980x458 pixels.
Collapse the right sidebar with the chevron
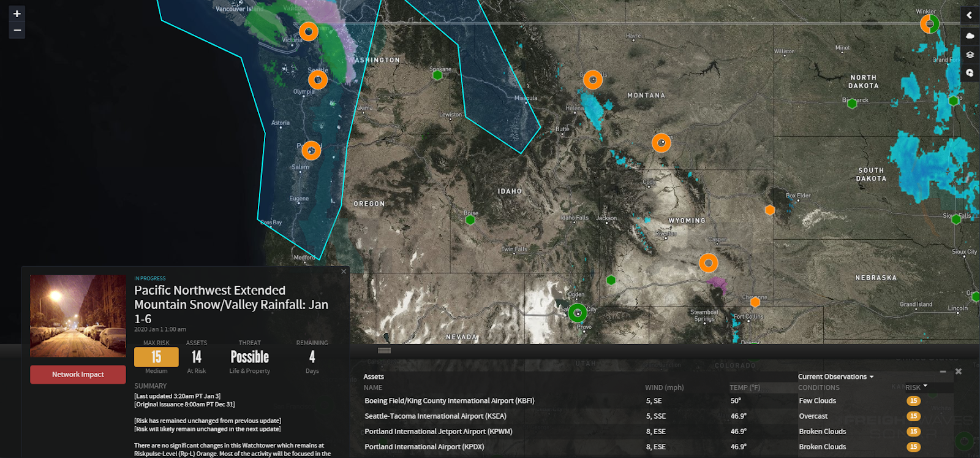tap(970, 15)
